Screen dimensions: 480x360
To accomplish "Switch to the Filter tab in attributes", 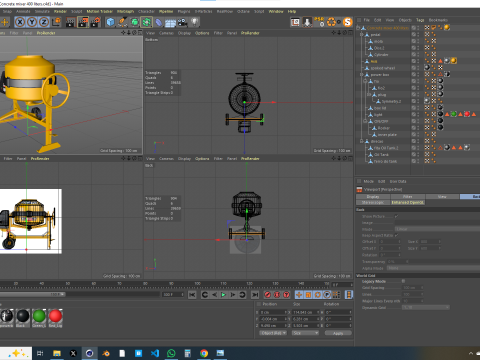I will 408,197.
